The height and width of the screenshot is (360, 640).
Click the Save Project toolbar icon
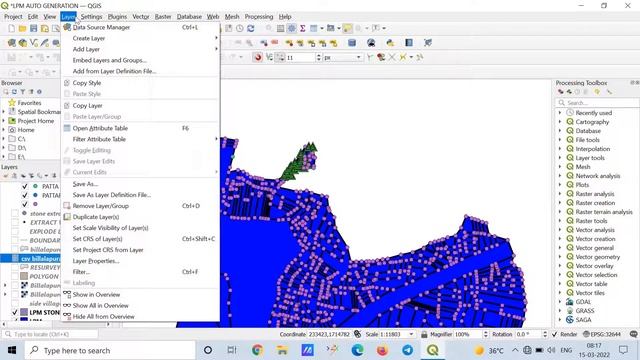tap(34, 28)
